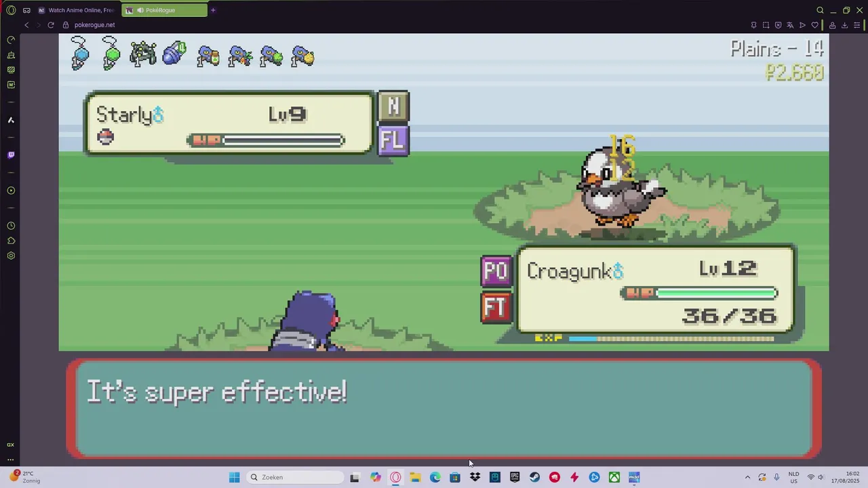Viewport: 868px width, 488px height.
Task: Select the PokéRogue browser tab
Action: pyautogui.click(x=165, y=10)
